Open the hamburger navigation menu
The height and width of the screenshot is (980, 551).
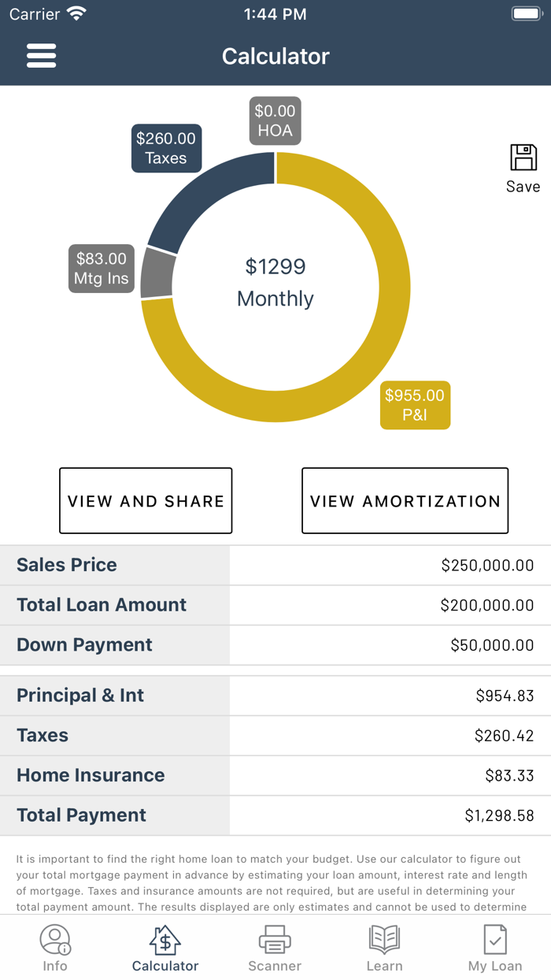[41, 55]
